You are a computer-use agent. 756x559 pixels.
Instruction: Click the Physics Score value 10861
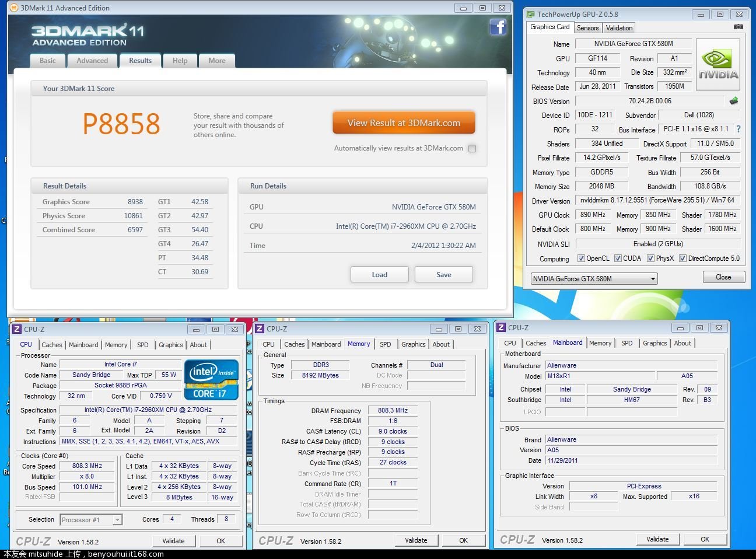(x=134, y=216)
